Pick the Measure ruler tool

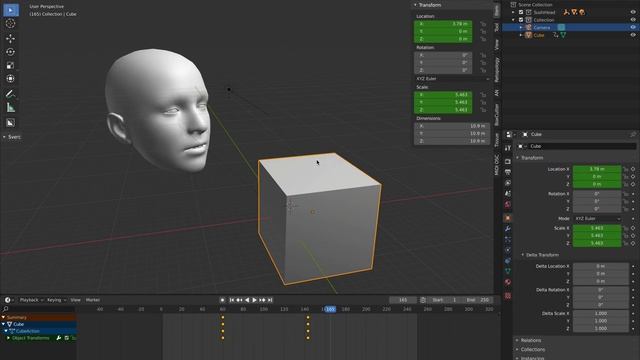[11, 108]
